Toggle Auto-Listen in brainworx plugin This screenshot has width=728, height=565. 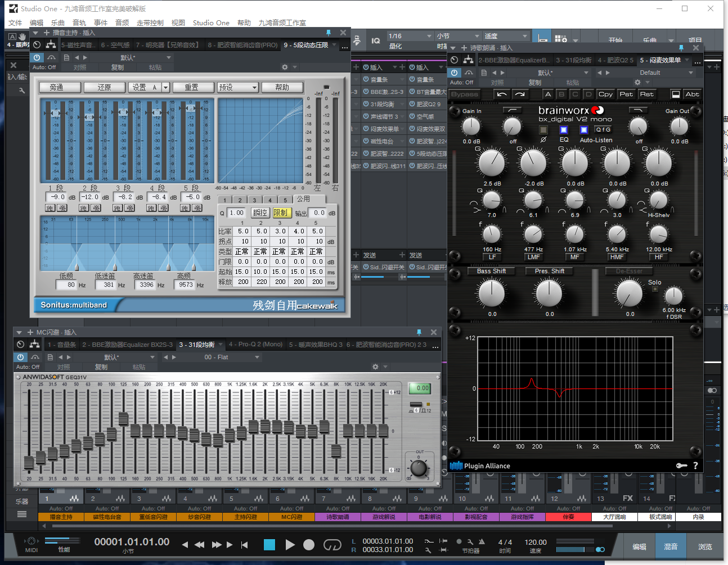click(x=584, y=130)
